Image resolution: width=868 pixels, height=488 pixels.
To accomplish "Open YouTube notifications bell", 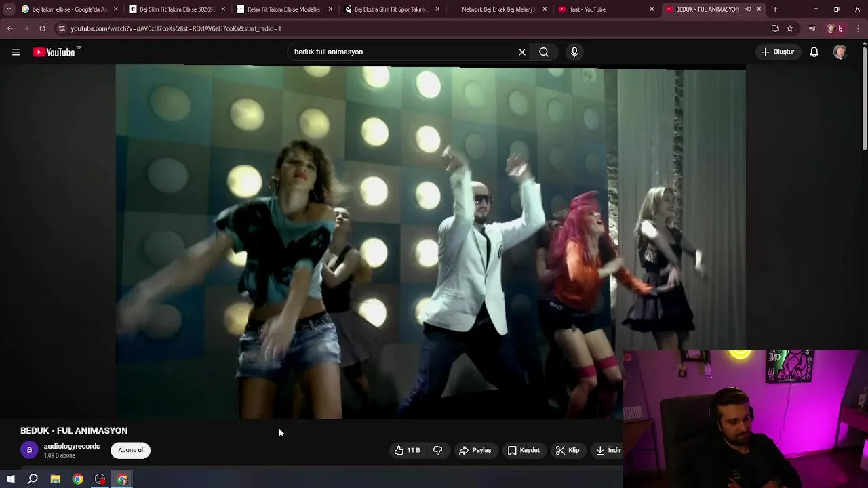I will click(x=814, y=52).
